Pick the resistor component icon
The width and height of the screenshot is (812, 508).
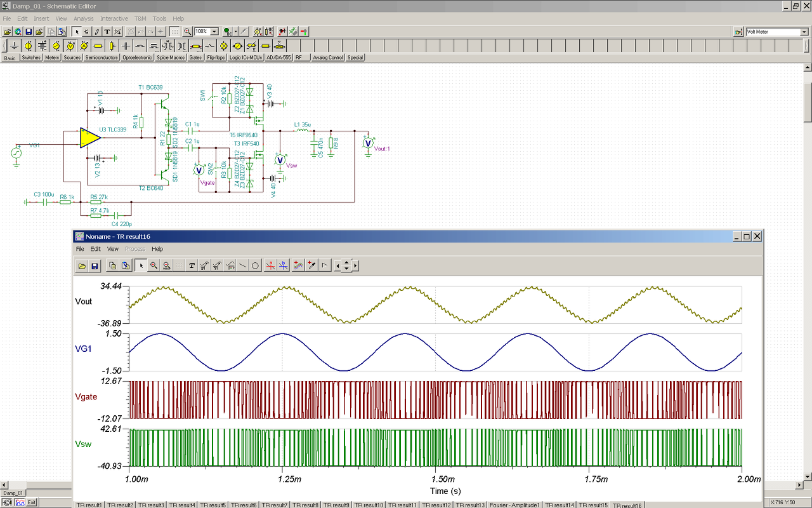pos(98,46)
